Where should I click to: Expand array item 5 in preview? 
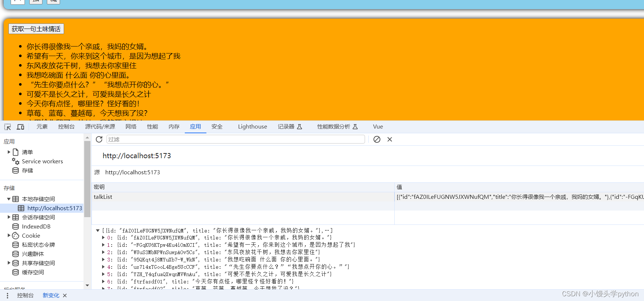click(x=103, y=274)
